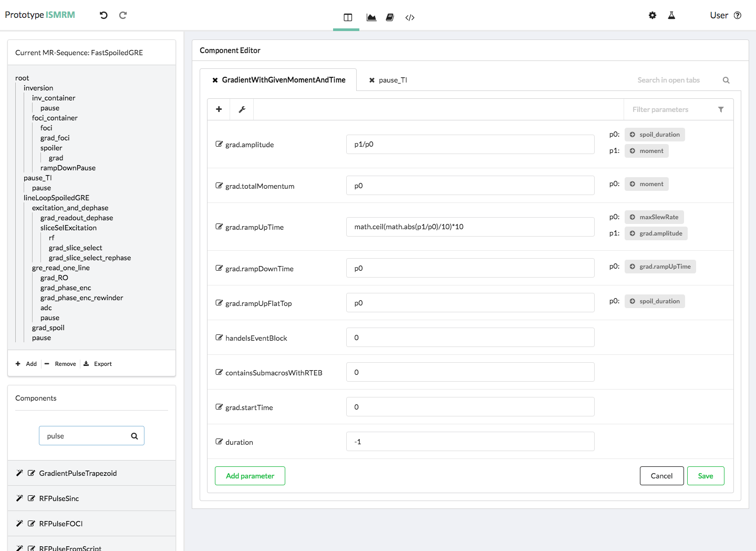Click magic wand next to GradientPulseTrapezoid

tap(19, 473)
